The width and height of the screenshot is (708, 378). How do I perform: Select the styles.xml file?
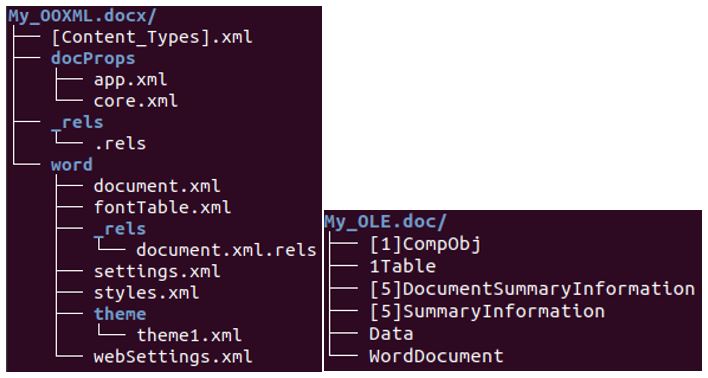point(146,293)
